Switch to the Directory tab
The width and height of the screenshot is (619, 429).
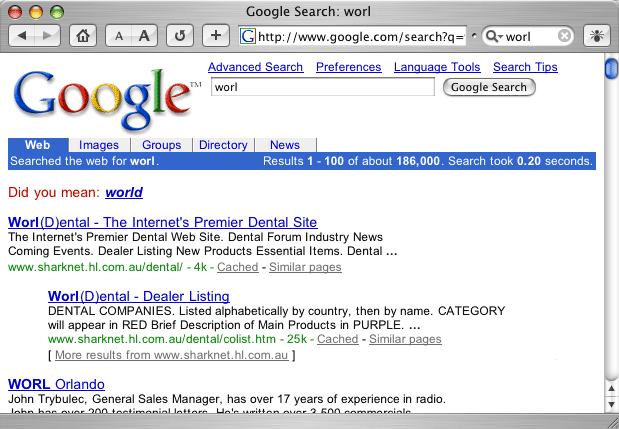point(223,145)
